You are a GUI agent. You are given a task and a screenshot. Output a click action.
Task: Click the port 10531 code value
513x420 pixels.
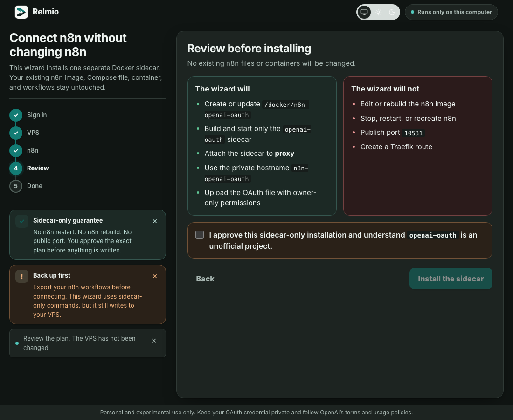[x=413, y=133]
